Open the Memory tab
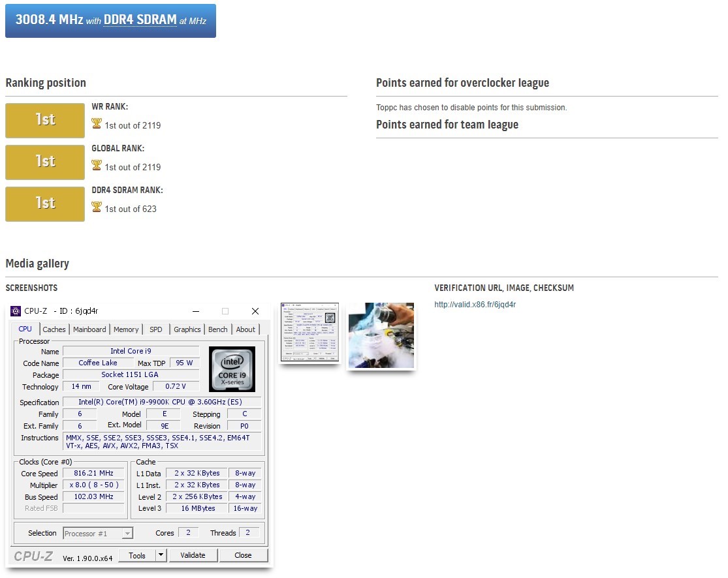 point(126,329)
